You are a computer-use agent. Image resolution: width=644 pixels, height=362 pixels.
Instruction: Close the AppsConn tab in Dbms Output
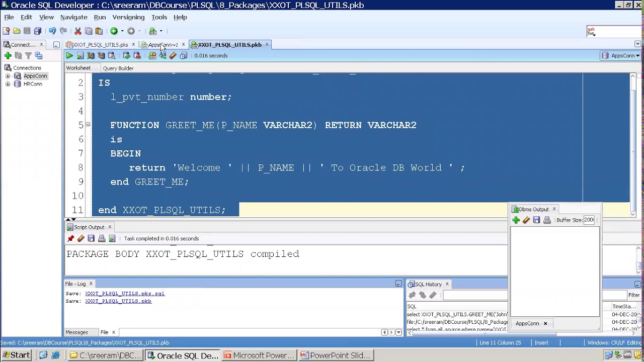coord(545,324)
